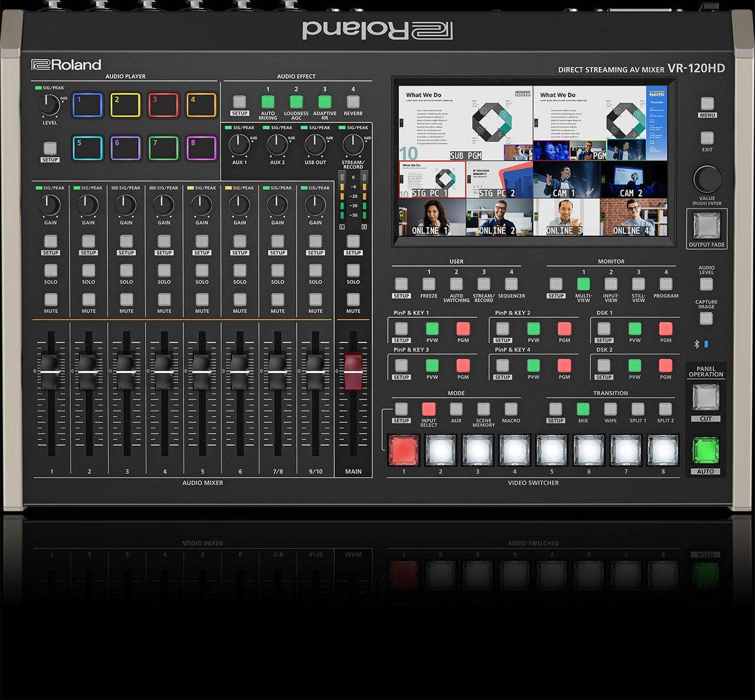This screenshot has width=755, height=700.
Task: Click the CAM 1 preview thumbnail
Action: (x=566, y=180)
